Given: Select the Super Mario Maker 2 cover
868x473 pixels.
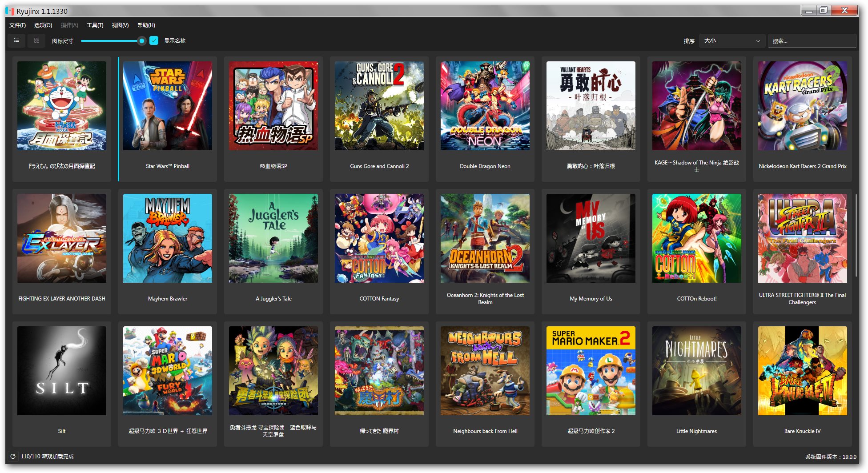Looking at the screenshot, I should [x=591, y=371].
